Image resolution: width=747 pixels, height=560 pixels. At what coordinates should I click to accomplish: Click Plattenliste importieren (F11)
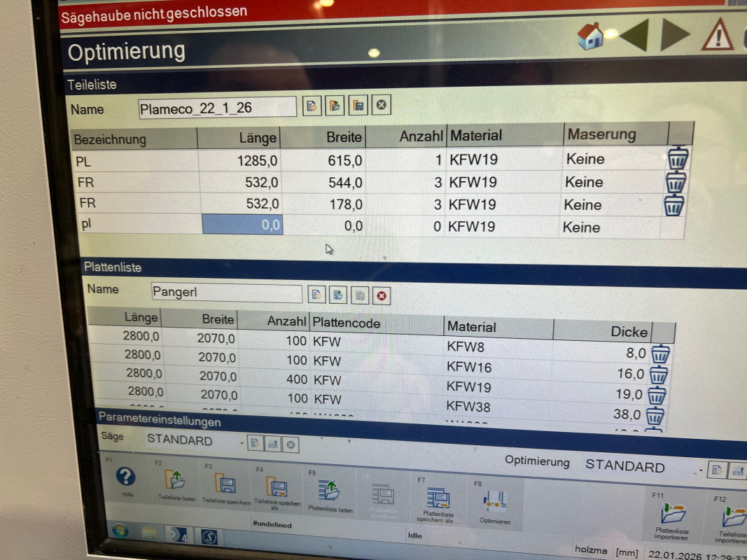[x=673, y=518]
